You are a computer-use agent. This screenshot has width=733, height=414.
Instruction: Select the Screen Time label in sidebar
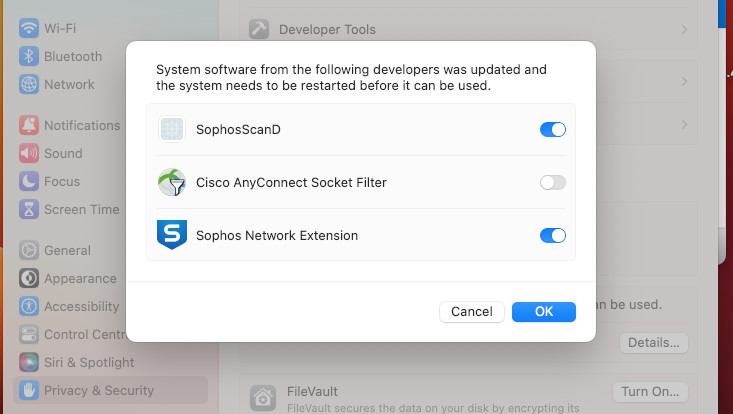[x=82, y=210]
